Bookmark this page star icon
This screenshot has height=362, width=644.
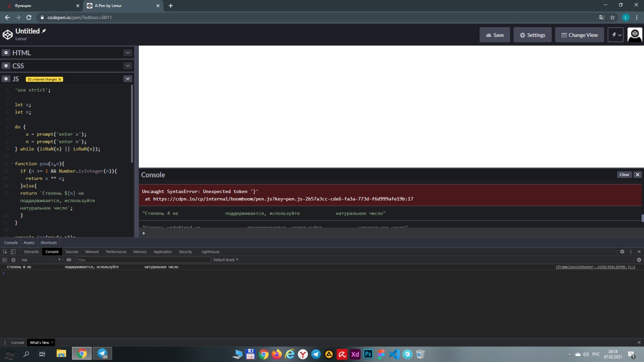click(612, 17)
